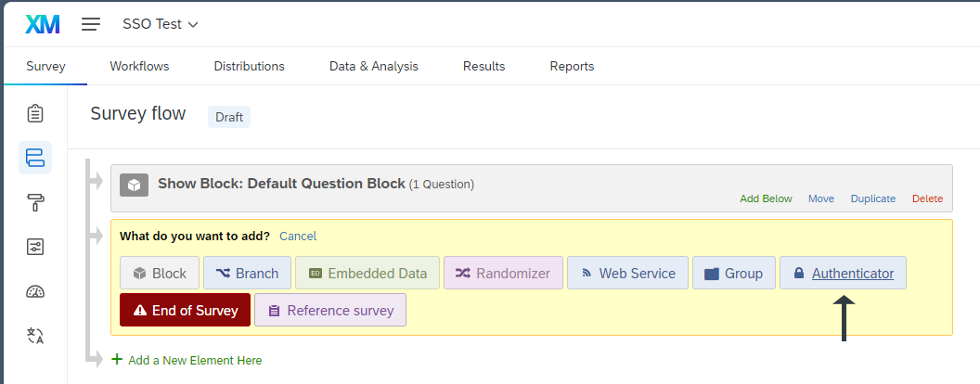Viewport: 980px width, 384px height.
Task: Expand the SSO Test project dropdown
Action: coord(161,25)
